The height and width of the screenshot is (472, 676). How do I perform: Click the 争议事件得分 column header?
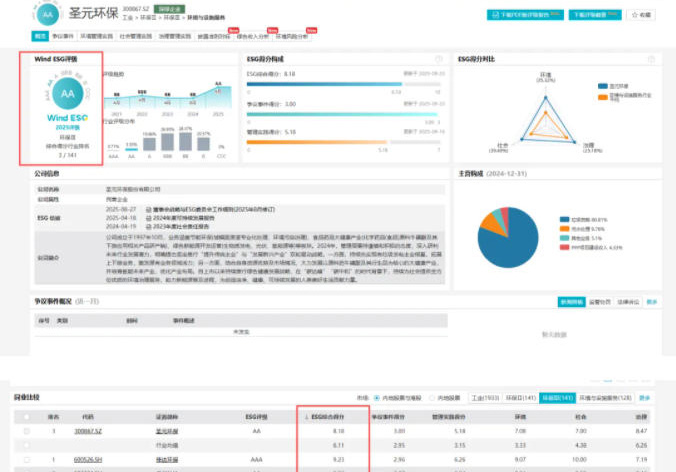(388, 417)
